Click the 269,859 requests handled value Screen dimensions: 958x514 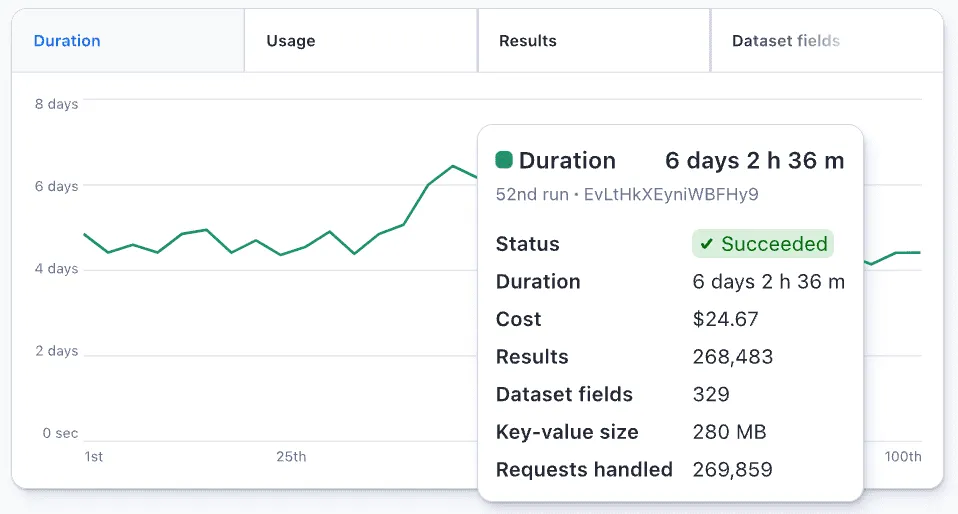click(x=732, y=470)
